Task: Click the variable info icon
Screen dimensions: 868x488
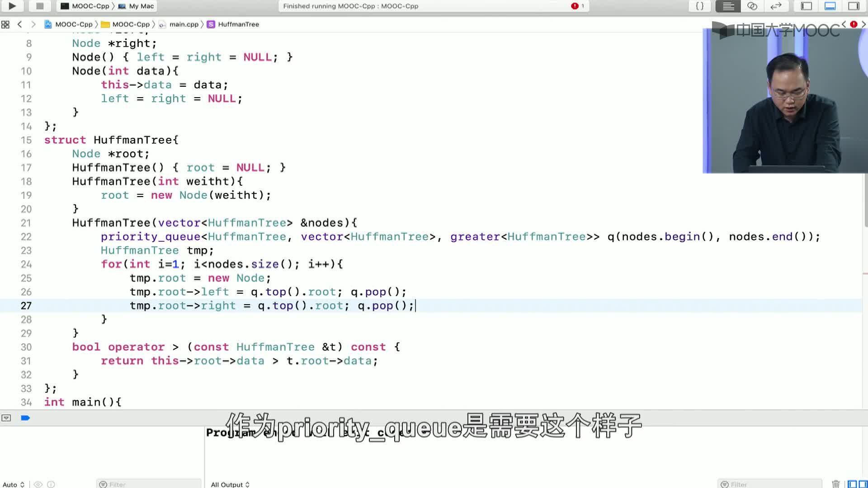Action: (x=51, y=484)
